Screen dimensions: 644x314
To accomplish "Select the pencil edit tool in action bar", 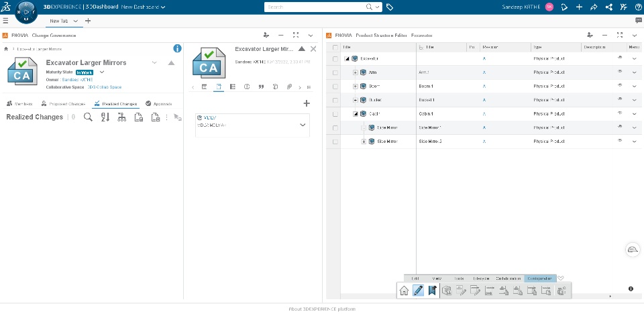I will (x=418, y=291).
